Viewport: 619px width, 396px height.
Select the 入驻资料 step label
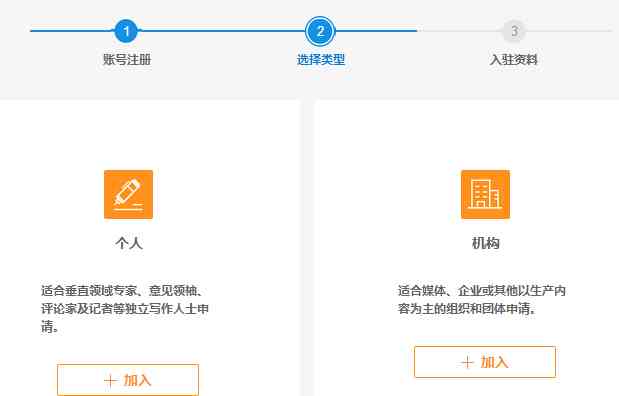pyautogui.click(x=514, y=60)
